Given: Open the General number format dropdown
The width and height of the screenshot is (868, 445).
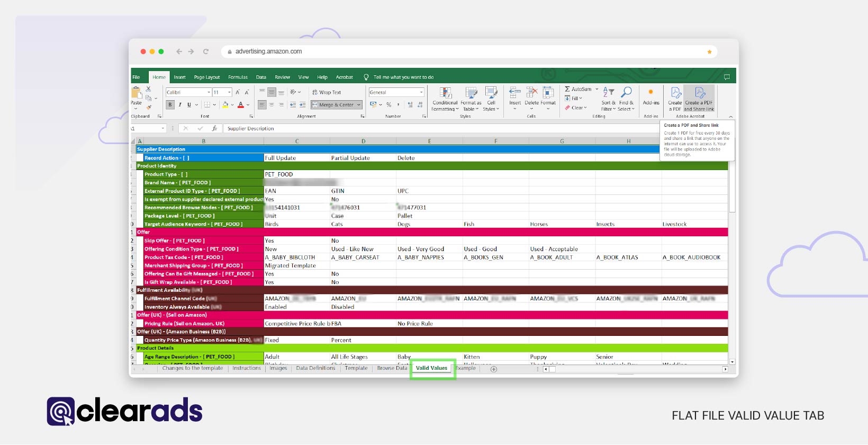Looking at the screenshot, I should 421,92.
